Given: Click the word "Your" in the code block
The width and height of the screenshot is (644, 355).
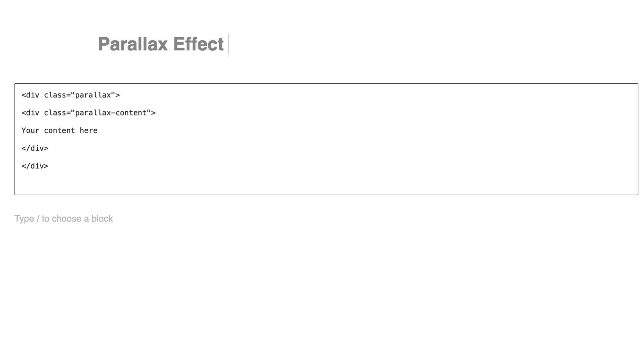Looking at the screenshot, I should (30, 131).
